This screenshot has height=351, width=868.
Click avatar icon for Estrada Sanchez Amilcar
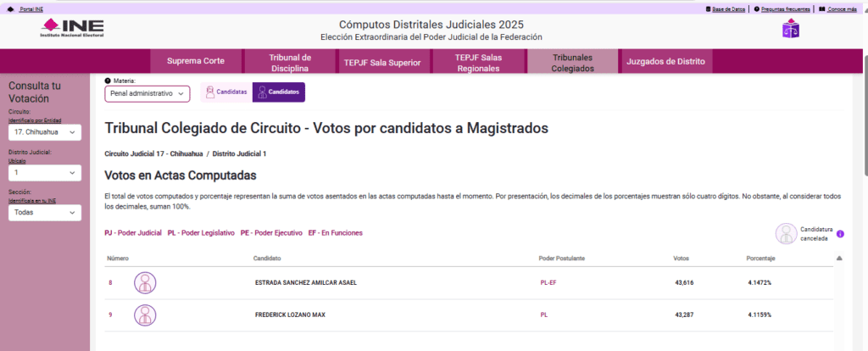145,282
